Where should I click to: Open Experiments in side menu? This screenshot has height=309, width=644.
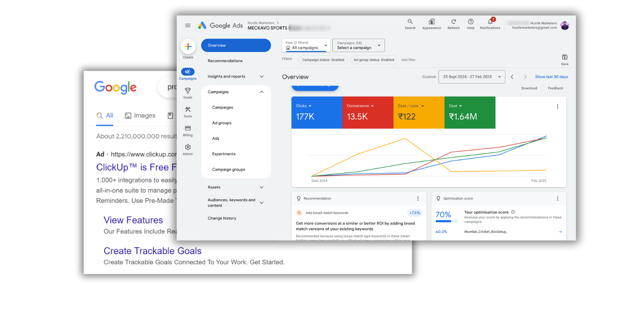pyautogui.click(x=224, y=154)
